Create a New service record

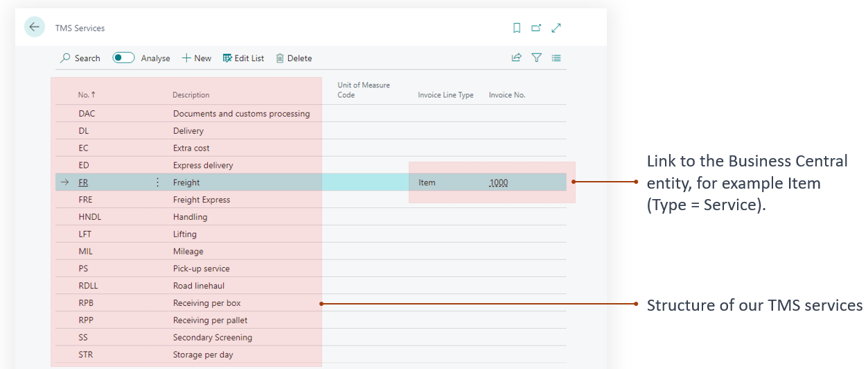click(x=197, y=58)
